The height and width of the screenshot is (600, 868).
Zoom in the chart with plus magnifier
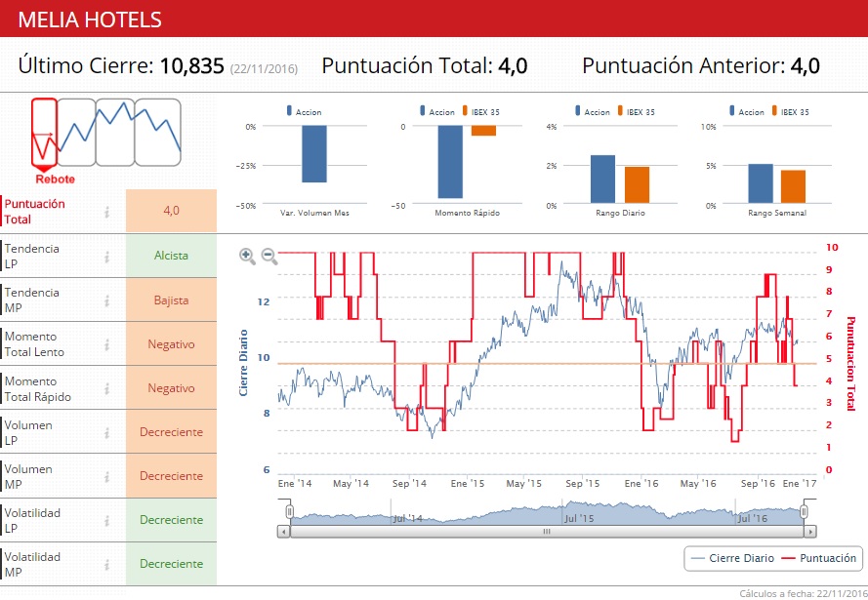click(247, 256)
